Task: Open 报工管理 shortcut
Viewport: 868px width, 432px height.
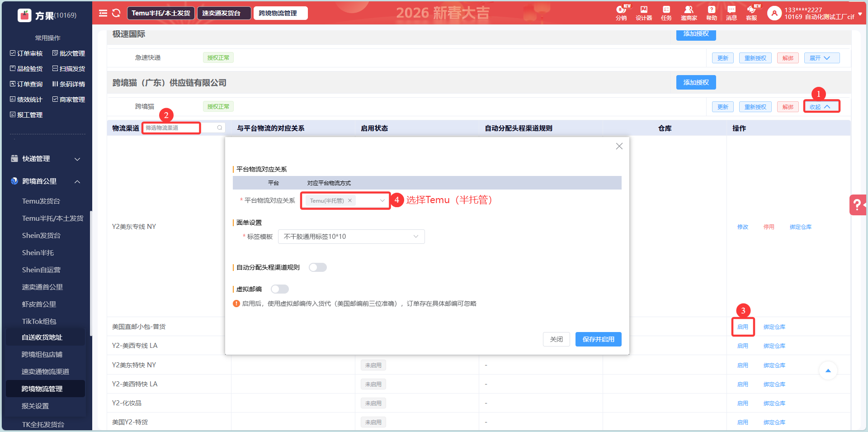Action: 26,115
